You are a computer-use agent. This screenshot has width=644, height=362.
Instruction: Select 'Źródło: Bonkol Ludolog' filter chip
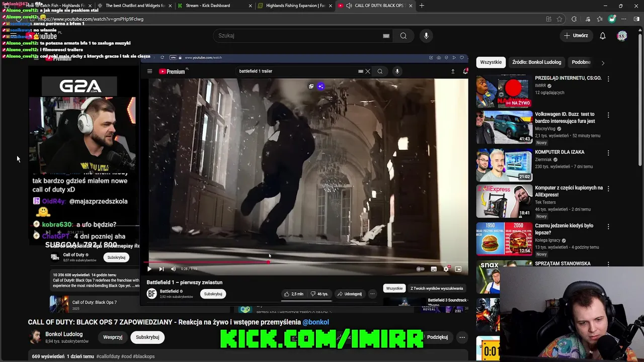[536, 62]
